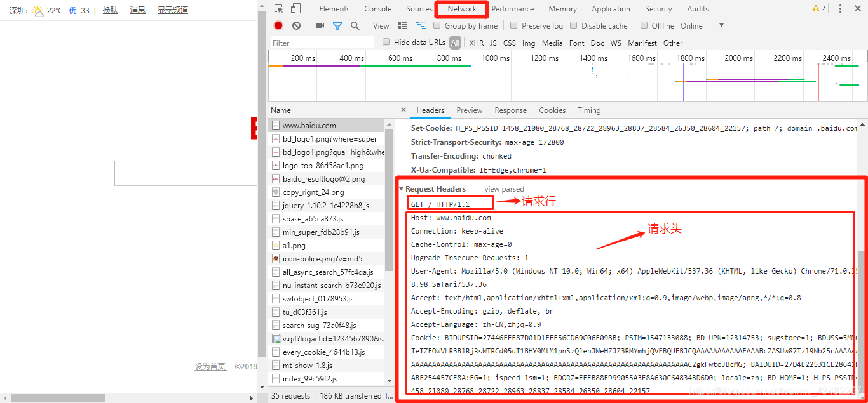Filter requests by Img

pyautogui.click(x=529, y=43)
